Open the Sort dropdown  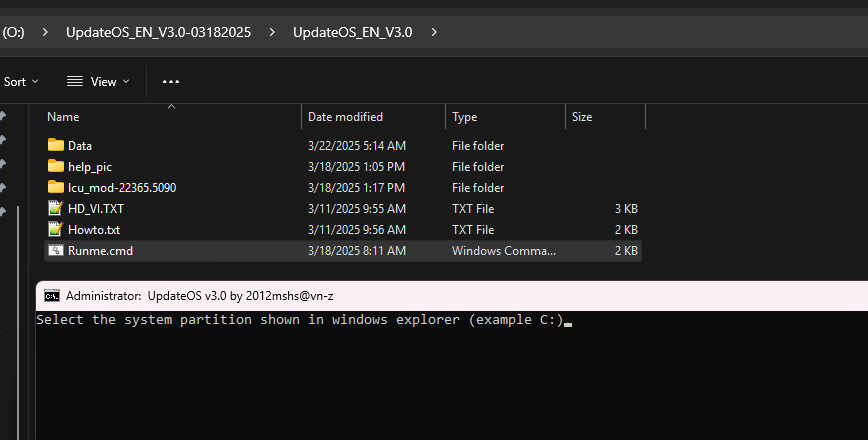(20, 81)
